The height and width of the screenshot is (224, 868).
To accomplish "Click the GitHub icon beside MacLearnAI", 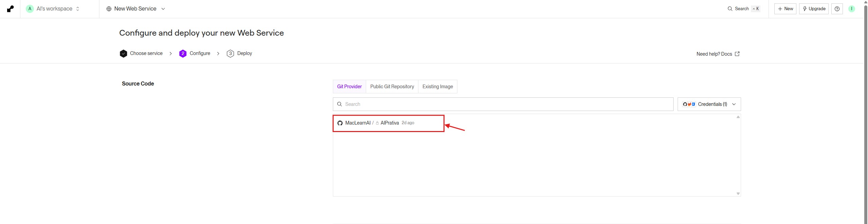I will point(340,123).
